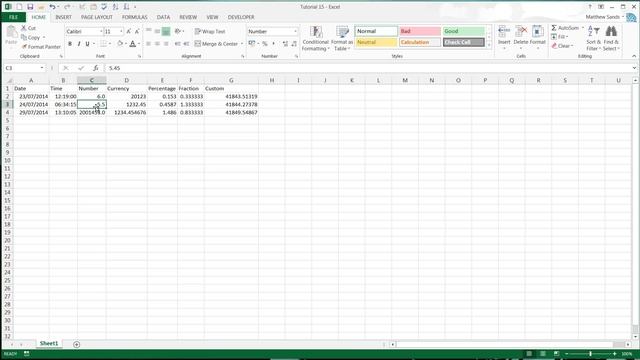Open the font size dropdown
The width and height of the screenshot is (640, 360).
(121, 31)
